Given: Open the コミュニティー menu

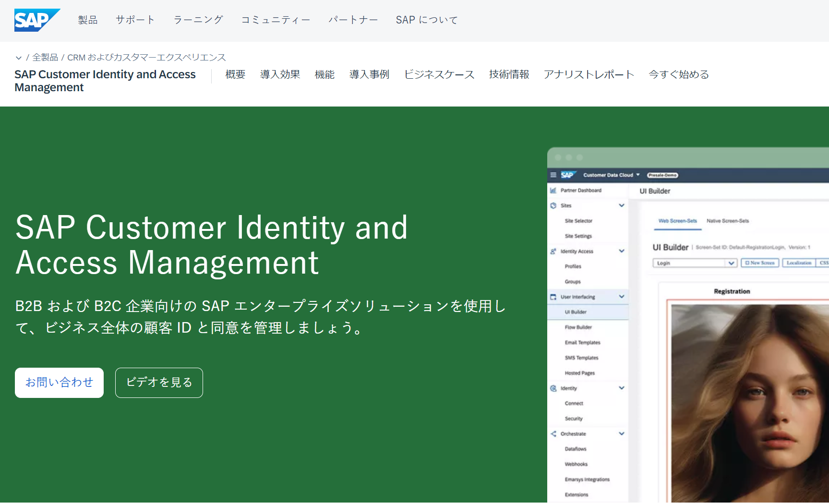Looking at the screenshot, I should 276,20.
